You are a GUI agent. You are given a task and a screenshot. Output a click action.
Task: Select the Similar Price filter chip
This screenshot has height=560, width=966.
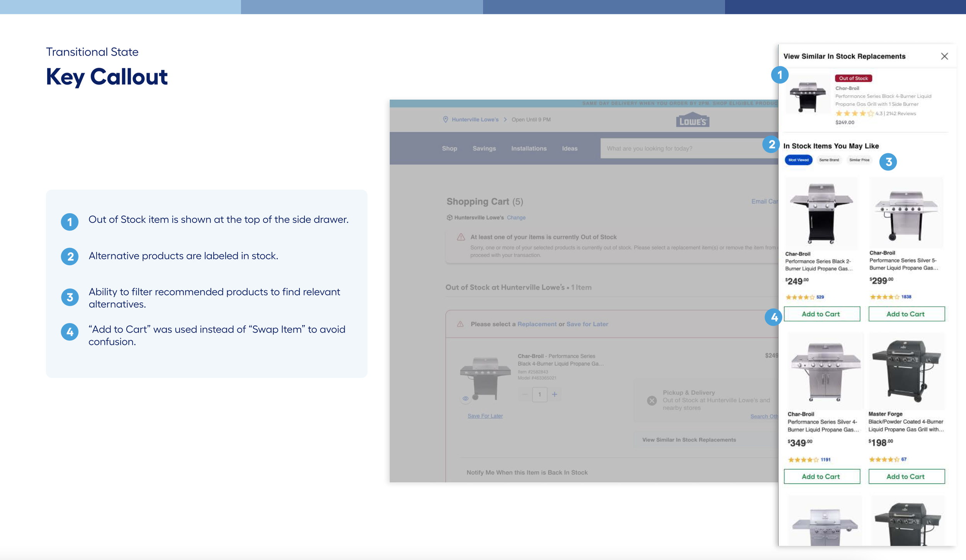pos(859,160)
